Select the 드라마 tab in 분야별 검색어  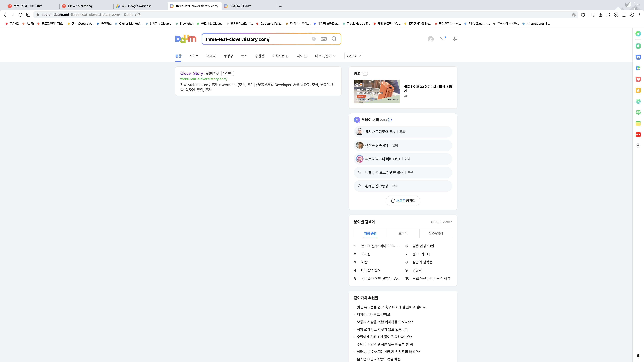tap(403, 233)
